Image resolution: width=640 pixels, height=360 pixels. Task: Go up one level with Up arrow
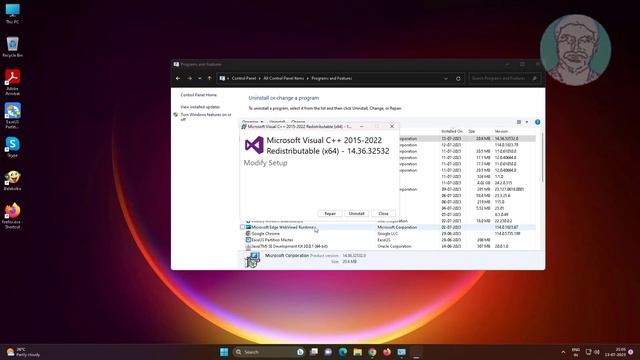click(209, 78)
